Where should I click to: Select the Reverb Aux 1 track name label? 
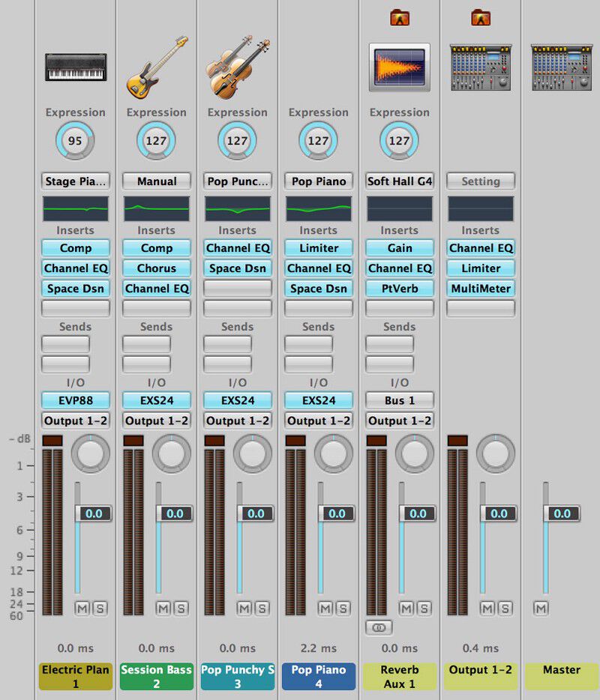400,676
